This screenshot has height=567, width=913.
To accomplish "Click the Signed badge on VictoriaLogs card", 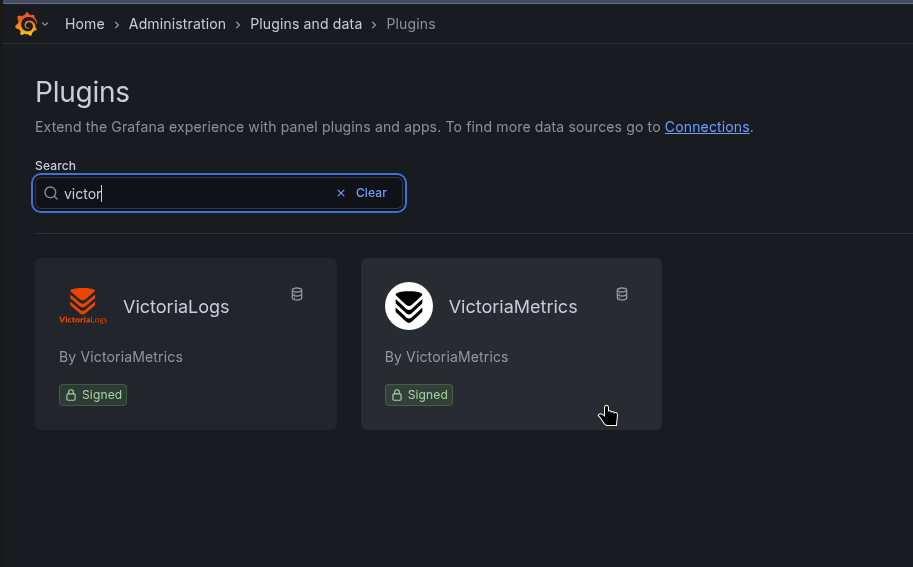I will tap(93, 395).
